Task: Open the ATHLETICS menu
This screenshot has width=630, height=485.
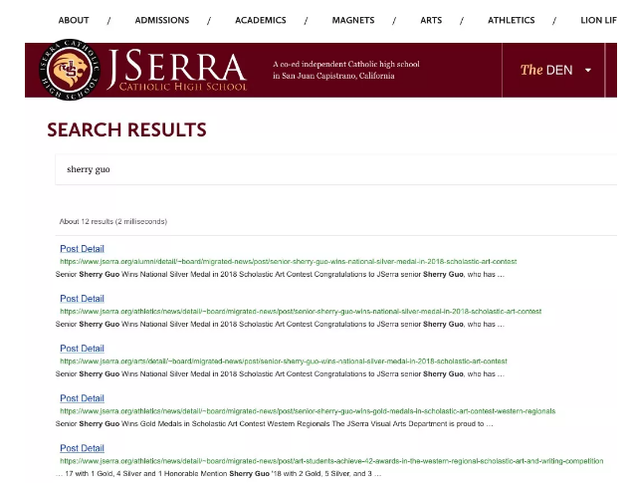Action: pos(511,20)
